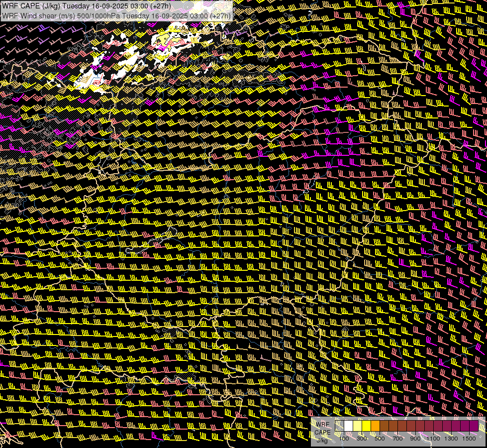Click legend value '900'

click(415, 439)
